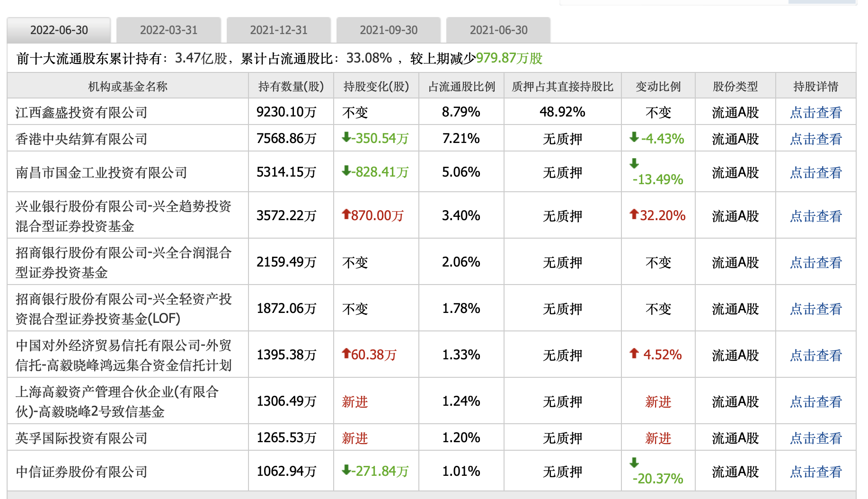The height and width of the screenshot is (499, 868).
Task: Click green down arrow above -20.37%
Action: tap(634, 463)
